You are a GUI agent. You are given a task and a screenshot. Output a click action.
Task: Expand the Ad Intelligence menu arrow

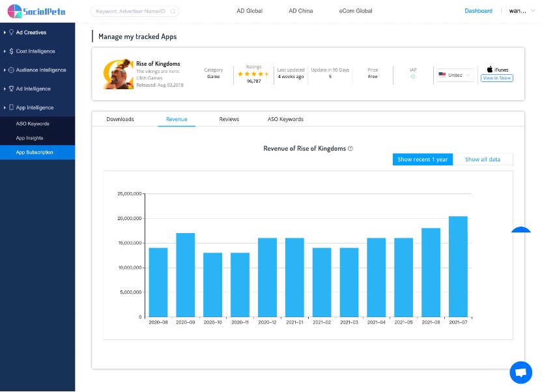(x=5, y=89)
